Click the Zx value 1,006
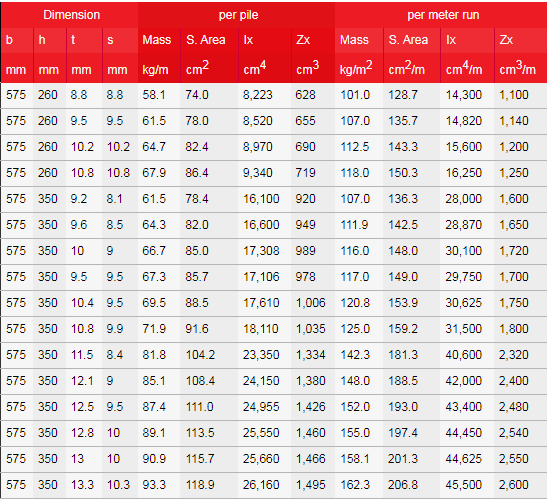549x501 pixels. [311, 303]
